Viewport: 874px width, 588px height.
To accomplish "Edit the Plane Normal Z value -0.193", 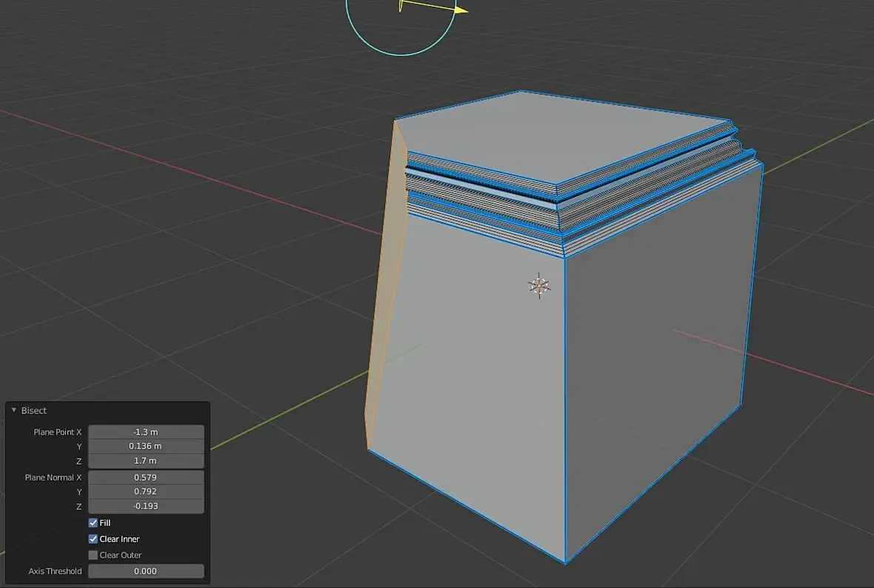I will [146, 506].
